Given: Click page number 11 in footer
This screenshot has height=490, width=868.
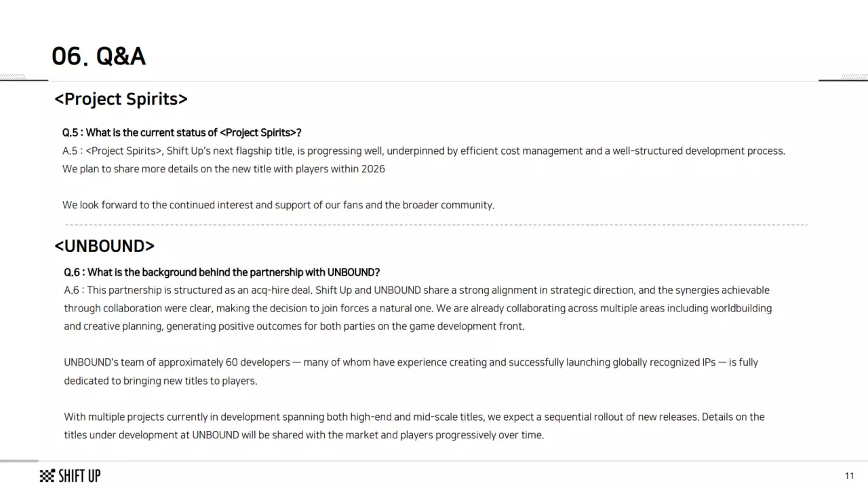Looking at the screenshot, I should coord(849,476).
